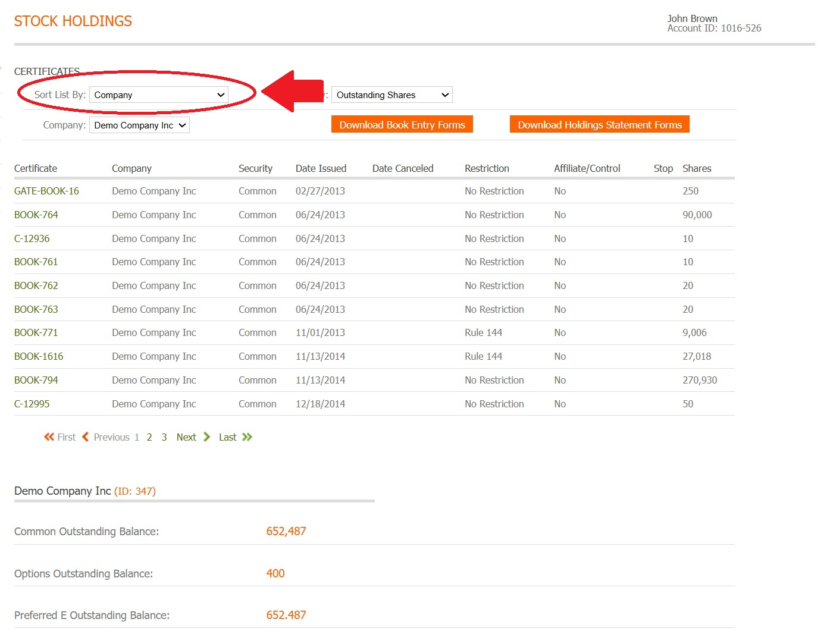Image resolution: width=833 pixels, height=644 pixels.
Task: Click the Last pagination text link
Action: coord(227,438)
